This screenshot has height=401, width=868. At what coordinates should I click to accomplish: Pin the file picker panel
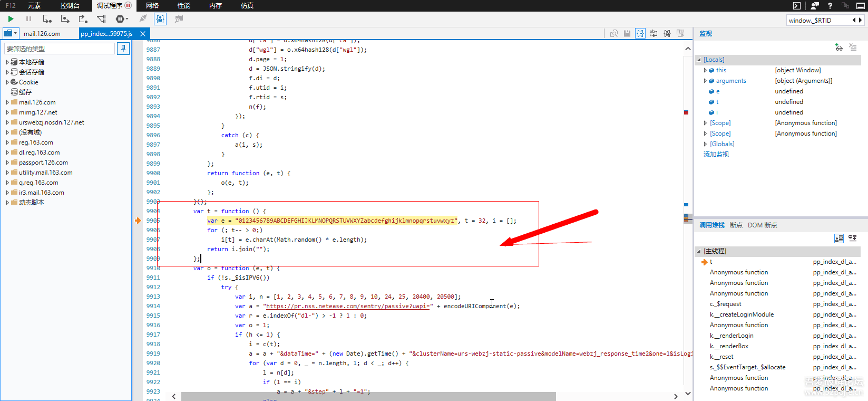[x=123, y=49]
